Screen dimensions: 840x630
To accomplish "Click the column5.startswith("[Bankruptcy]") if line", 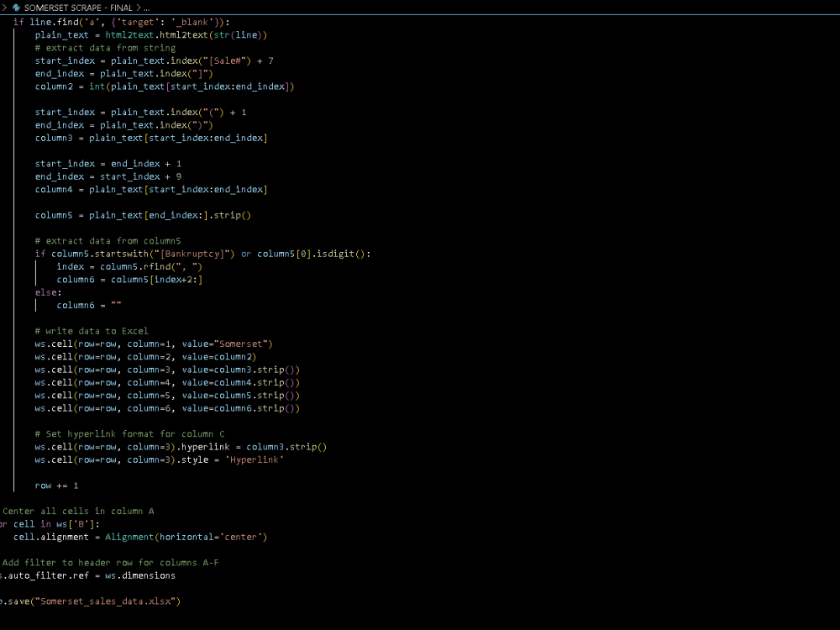I will click(202, 254).
